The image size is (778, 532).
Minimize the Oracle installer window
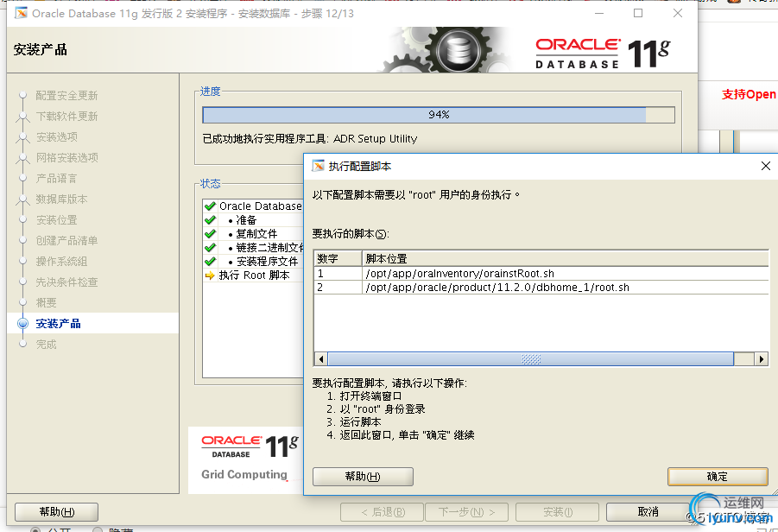(x=599, y=14)
